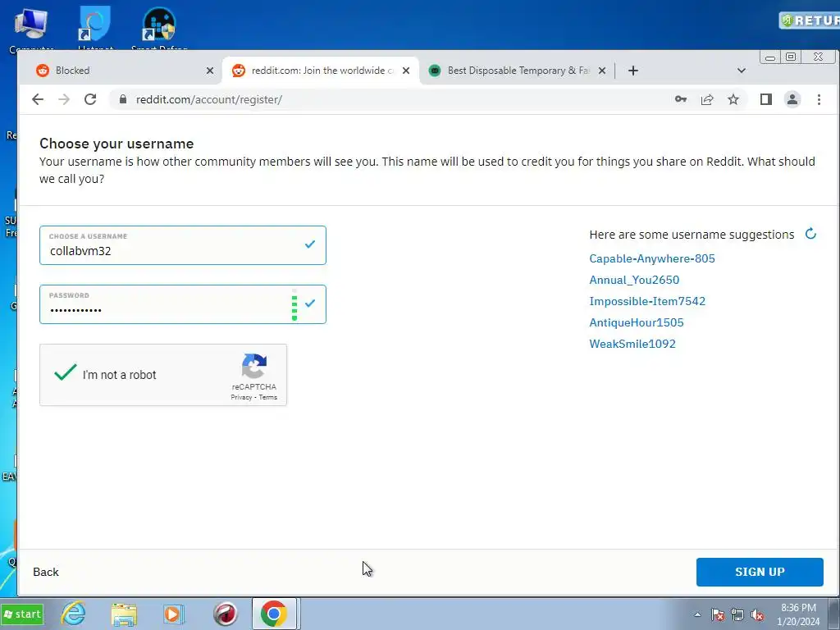Select the reddit.com Join the worldwide tab
This screenshot has height=630, width=840.
[321, 71]
